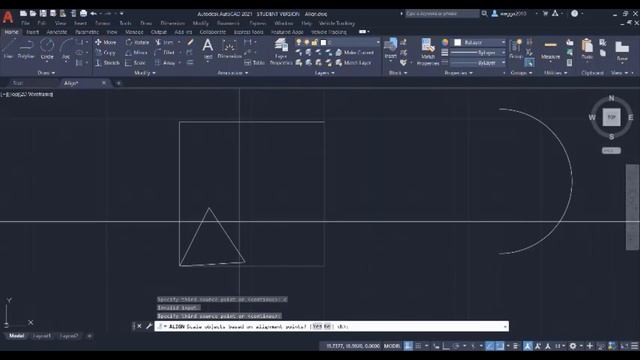Switch to the Parametric ribbon tab

(87, 32)
